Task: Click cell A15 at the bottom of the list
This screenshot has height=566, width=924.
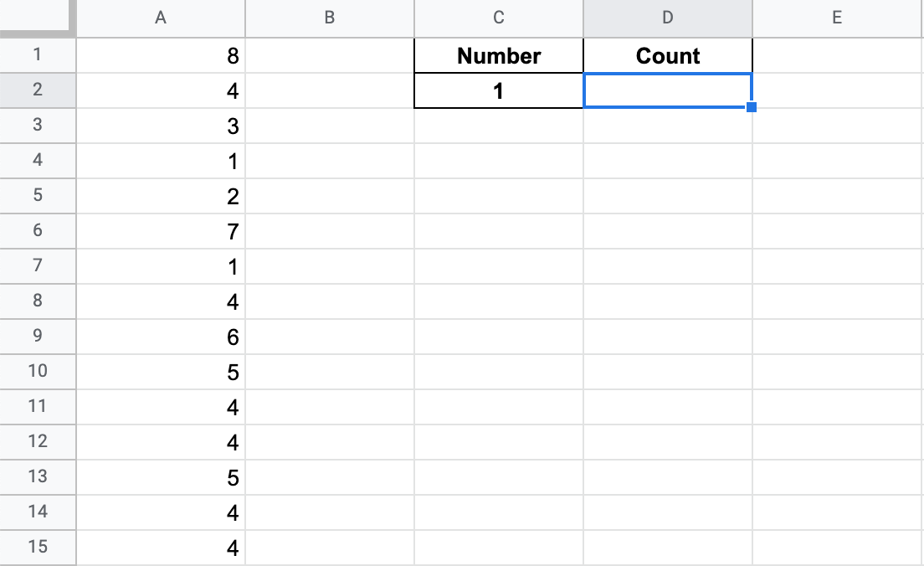Action: pyautogui.click(x=159, y=548)
